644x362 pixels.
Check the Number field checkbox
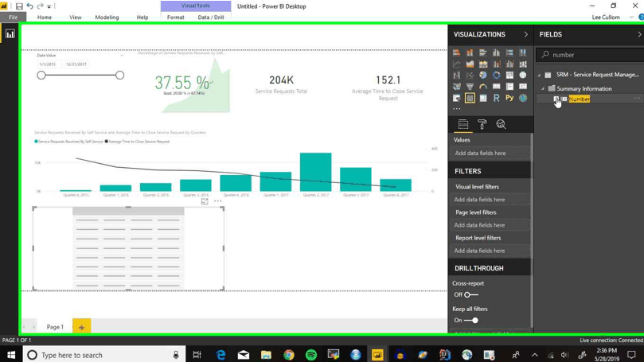click(556, 99)
